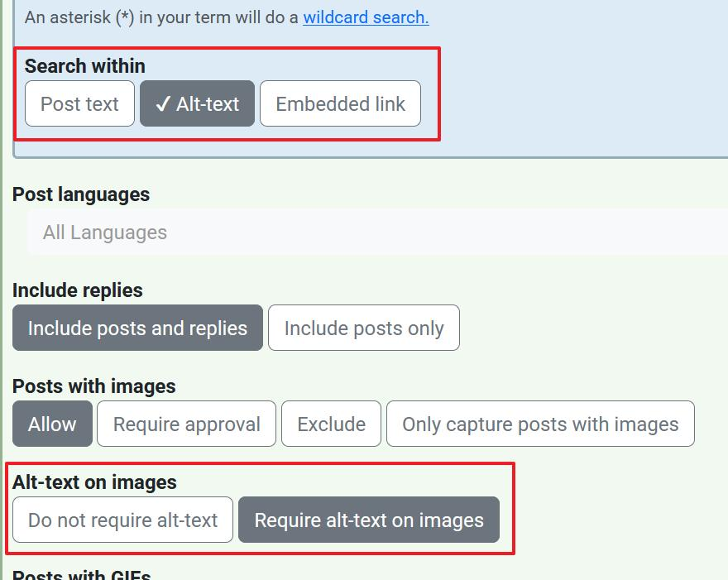
Task: Click the checkmark on the Alt-text button
Action: coord(163,104)
